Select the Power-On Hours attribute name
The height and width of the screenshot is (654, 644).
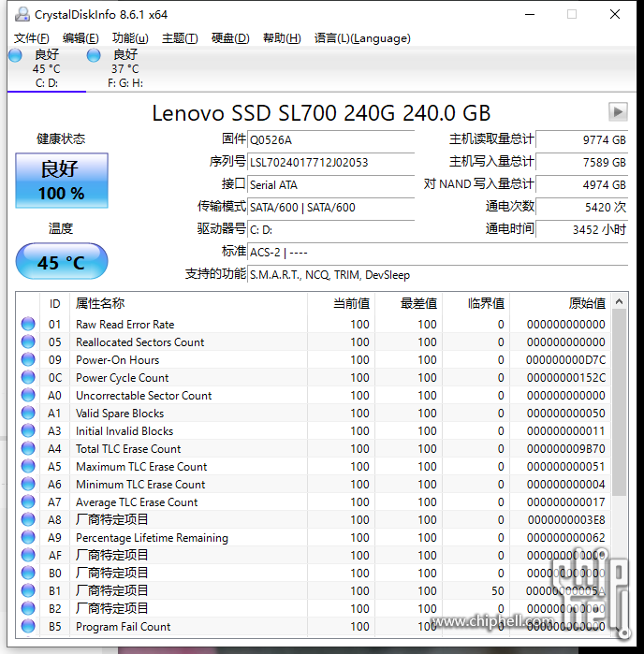(x=117, y=360)
